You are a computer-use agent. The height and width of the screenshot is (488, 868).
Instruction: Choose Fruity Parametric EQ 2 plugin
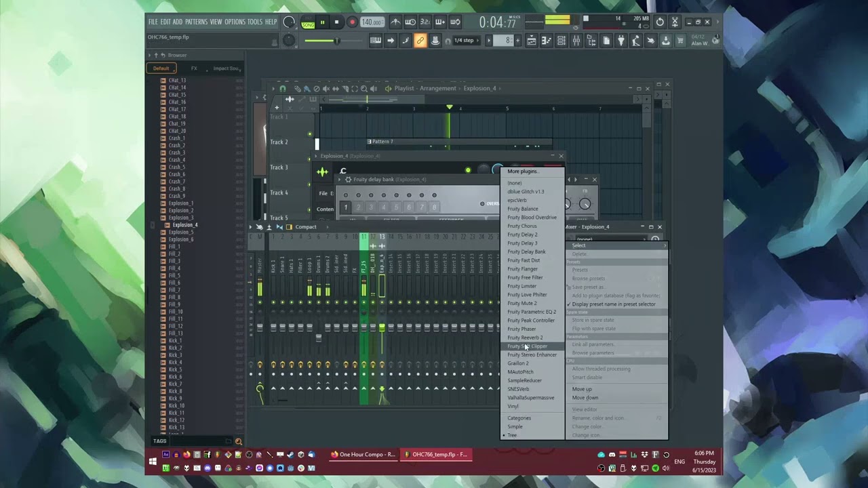532,312
